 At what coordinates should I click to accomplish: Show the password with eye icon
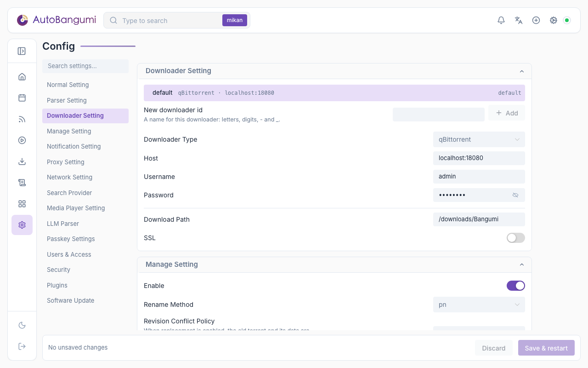click(515, 195)
